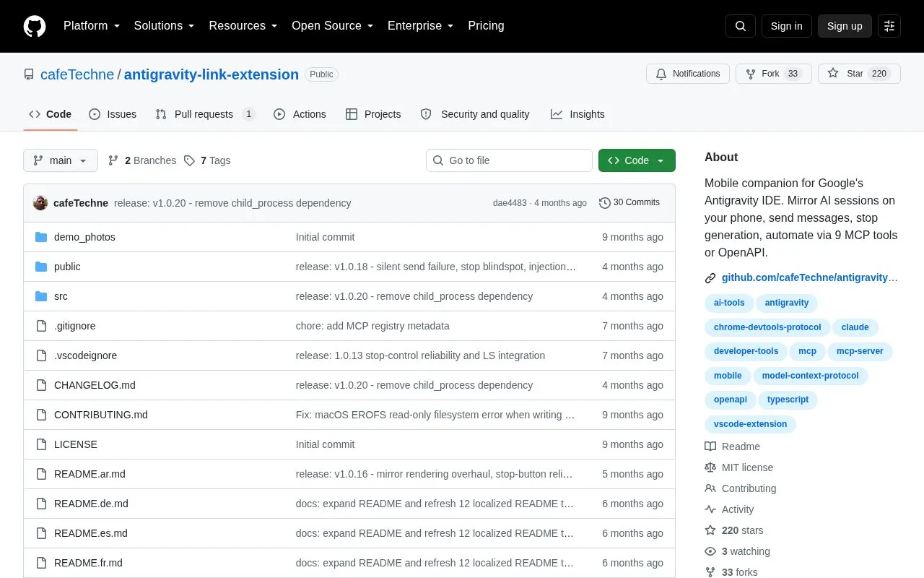Click the fork icon in Fork button
The width and height of the screenshot is (924, 578).
coord(751,74)
